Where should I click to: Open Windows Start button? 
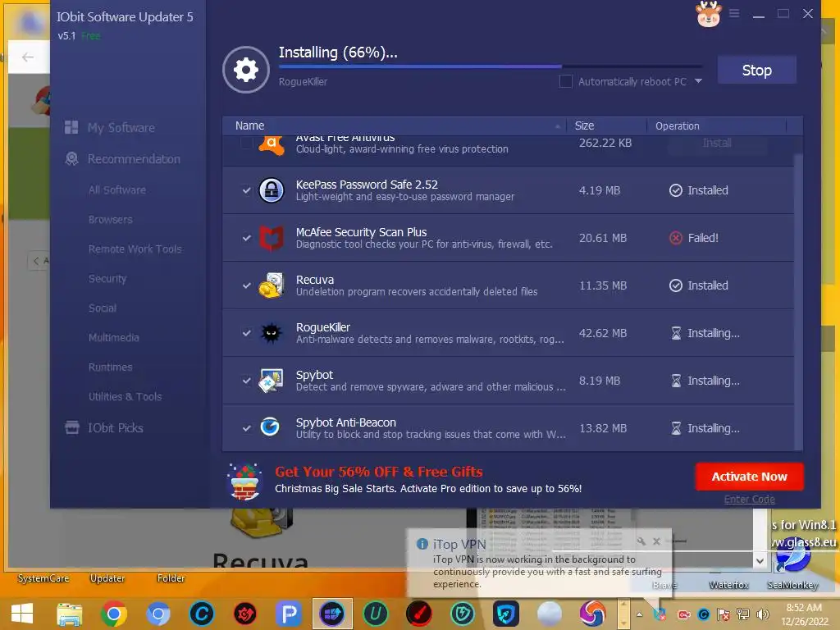(x=22, y=614)
